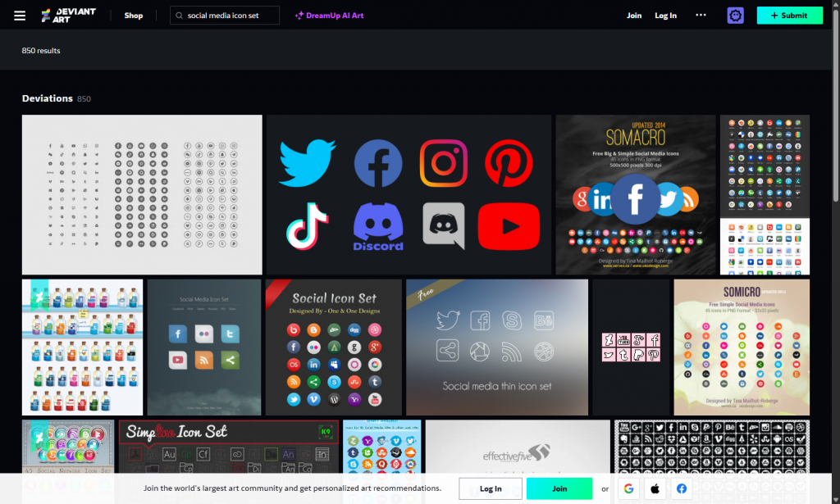Expand the three-dot more options menu
The width and height of the screenshot is (840, 504).
701,15
